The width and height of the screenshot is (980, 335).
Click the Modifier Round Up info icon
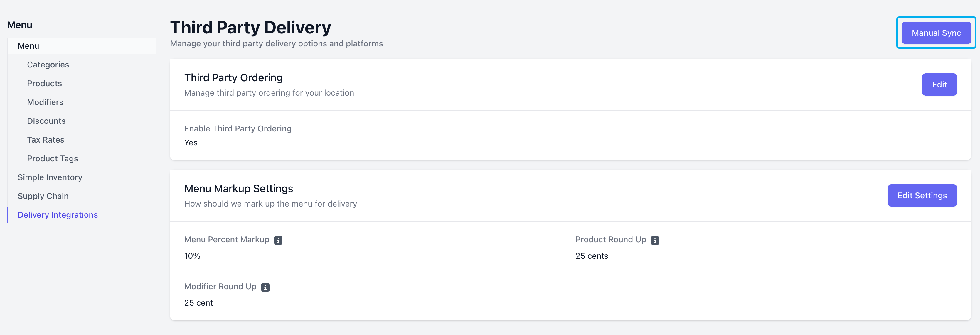[265, 287]
